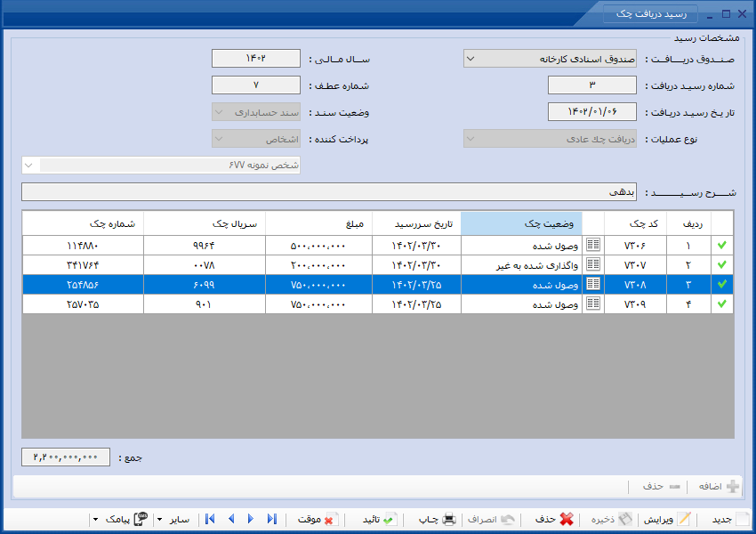The width and height of the screenshot is (756, 534).
Task: Go to the last record arrow
Action: [x=272, y=519]
